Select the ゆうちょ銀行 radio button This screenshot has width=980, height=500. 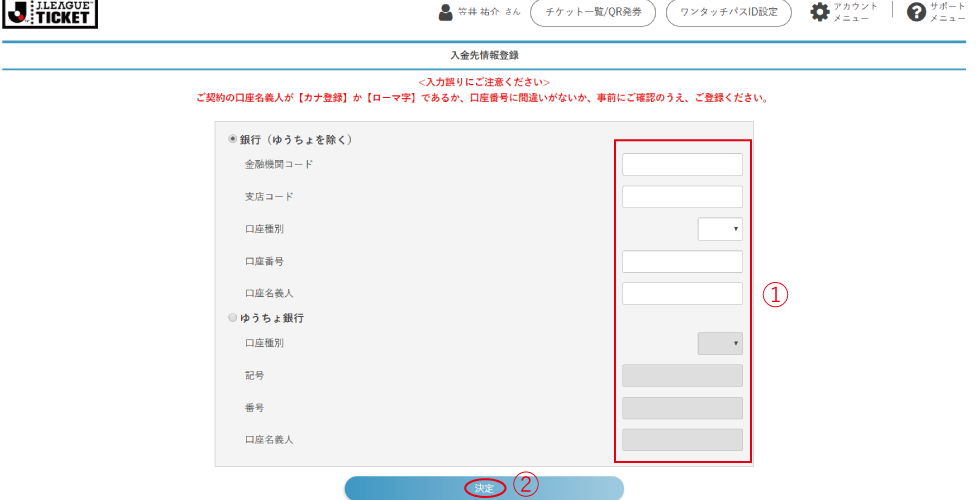[x=233, y=317]
